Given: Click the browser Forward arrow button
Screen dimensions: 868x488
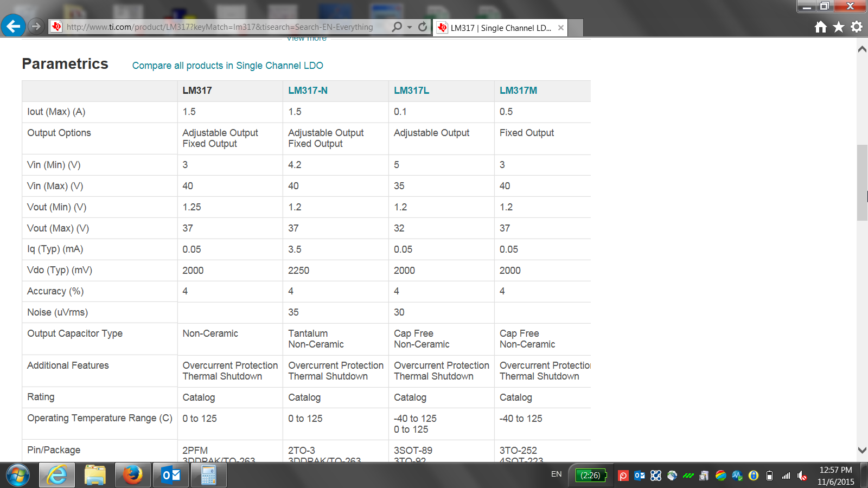Looking at the screenshot, I should tap(36, 26).
